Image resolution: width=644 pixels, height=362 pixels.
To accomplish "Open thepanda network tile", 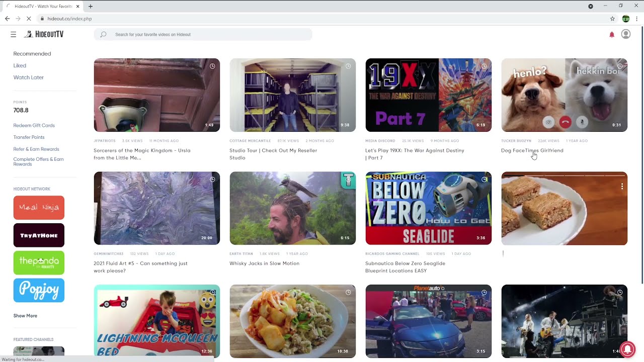I will pos(39,262).
